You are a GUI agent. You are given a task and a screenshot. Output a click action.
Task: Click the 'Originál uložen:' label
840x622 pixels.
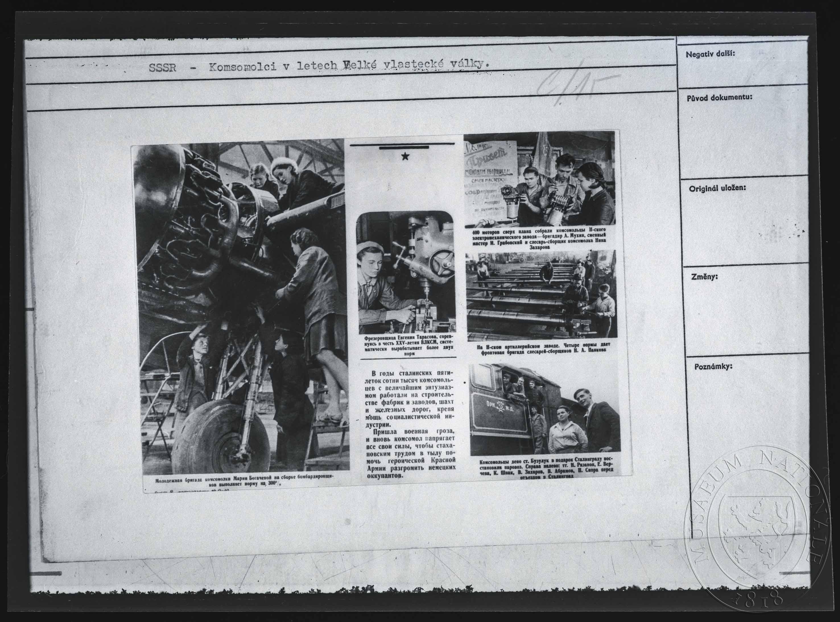pyautogui.click(x=717, y=188)
